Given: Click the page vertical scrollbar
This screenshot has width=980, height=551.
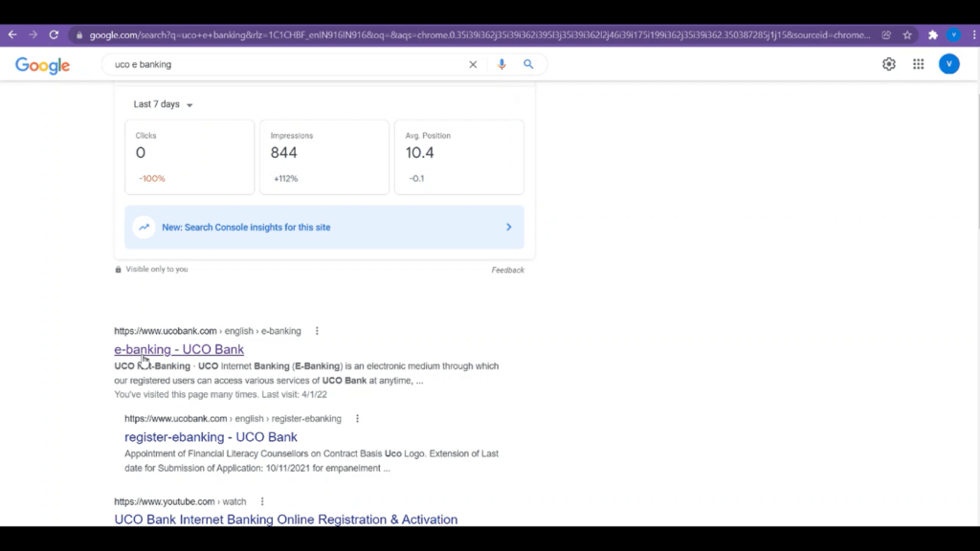Looking at the screenshot, I should (977, 163).
